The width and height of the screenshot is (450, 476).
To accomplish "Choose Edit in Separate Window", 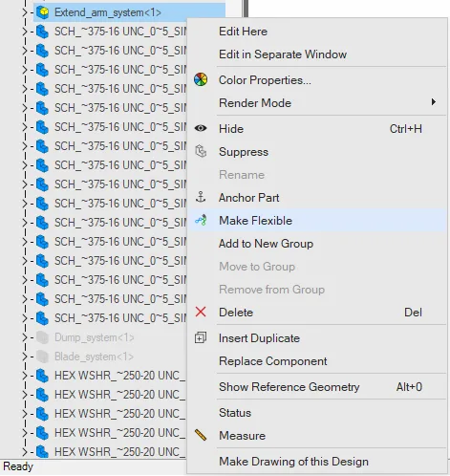I will click(x=283, y=54).
